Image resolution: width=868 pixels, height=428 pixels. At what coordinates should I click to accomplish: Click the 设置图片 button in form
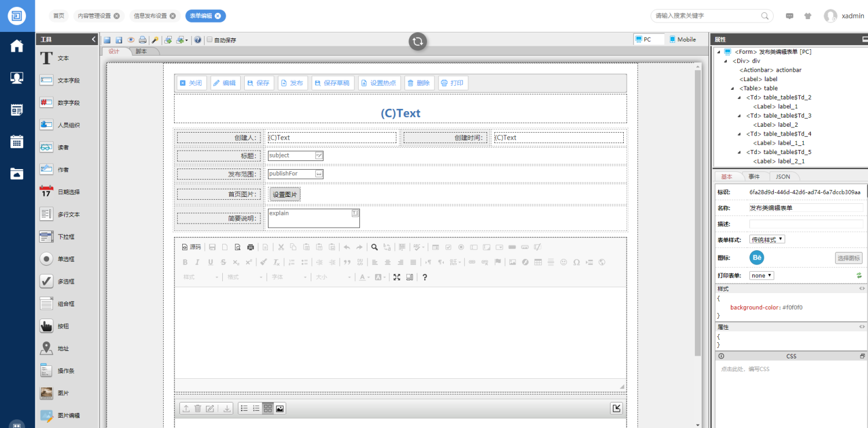pyautogui.click(x=285, y=195)
